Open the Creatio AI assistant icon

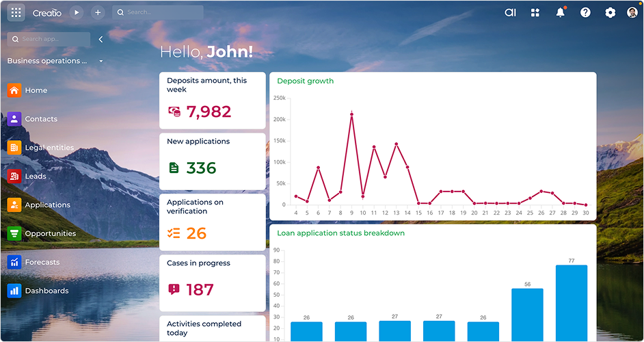pyautogui.click(x=510, y=12)
